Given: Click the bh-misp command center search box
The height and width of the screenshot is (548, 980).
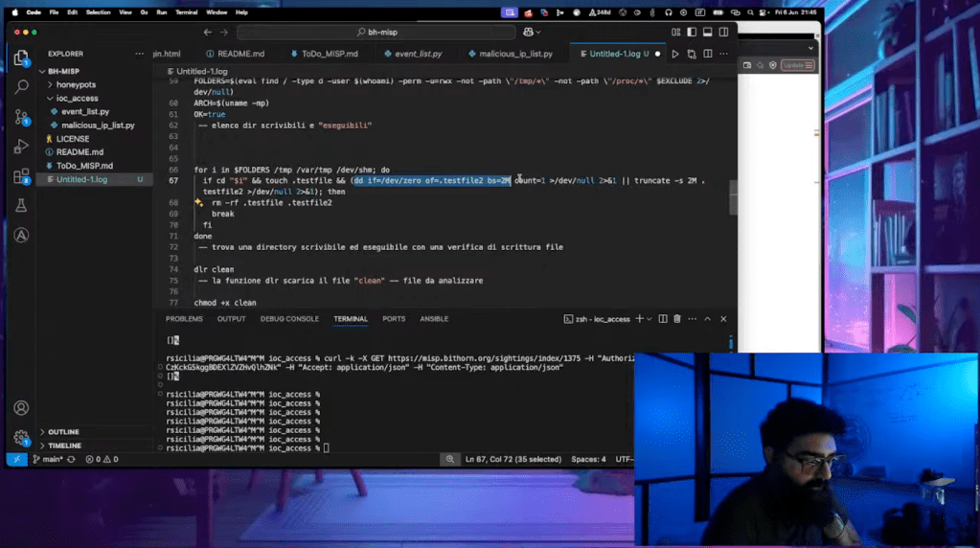Looking at the screenshot, I should click(x=376, y=32).
